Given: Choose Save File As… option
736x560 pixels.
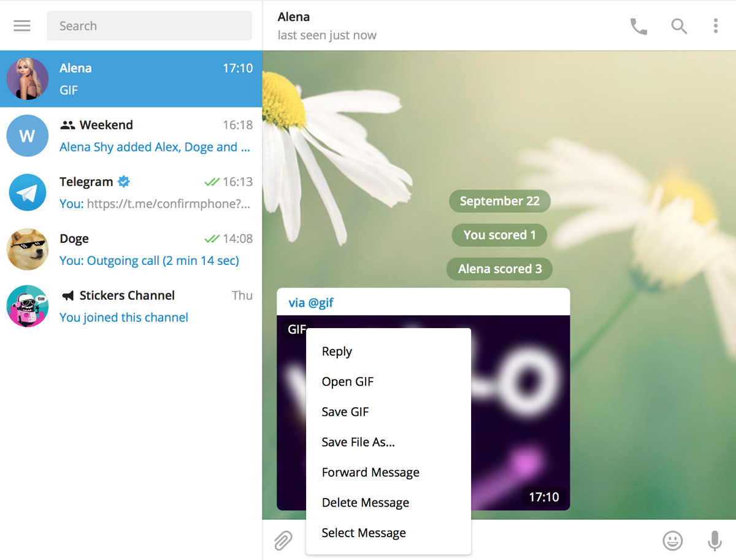Looking at the screenshot, I should tap(358, 442).
